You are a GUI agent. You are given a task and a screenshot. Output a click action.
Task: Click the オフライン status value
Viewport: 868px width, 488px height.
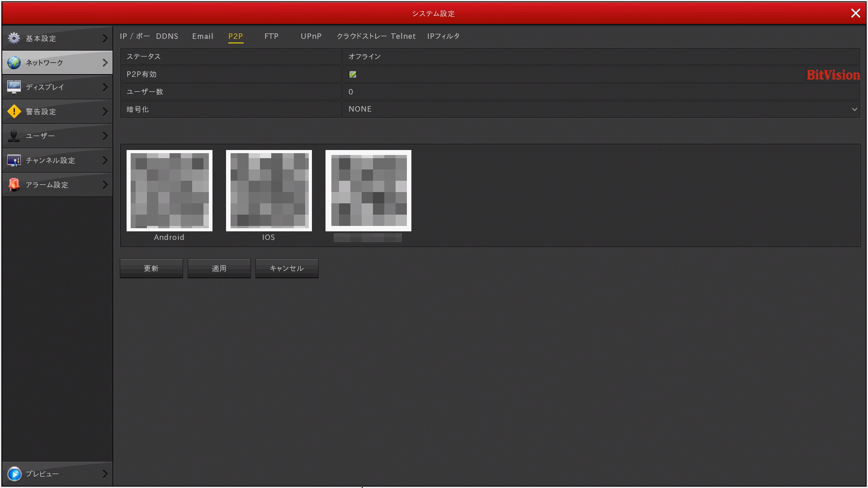coord(365,56)
